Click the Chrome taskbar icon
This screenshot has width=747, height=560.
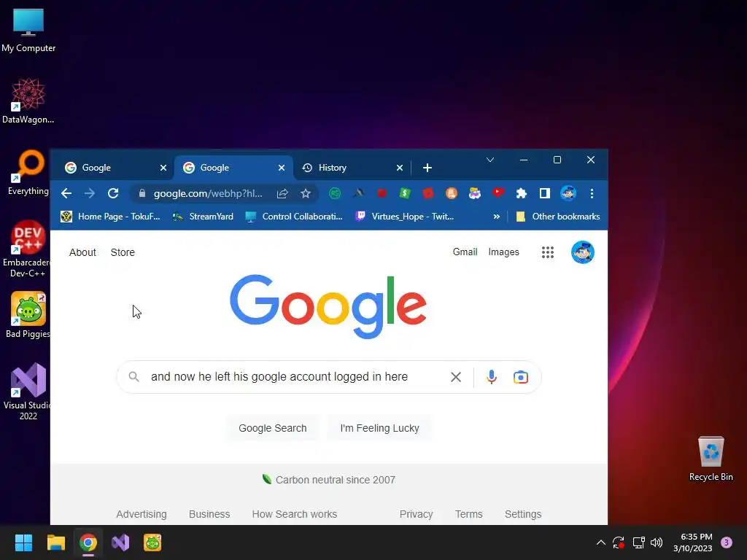coord(88,542)
